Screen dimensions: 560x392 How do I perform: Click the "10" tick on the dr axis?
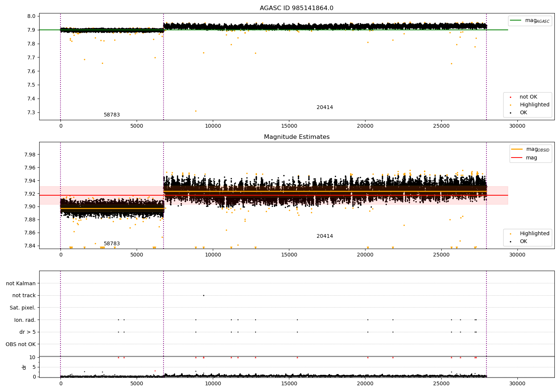coord(32,358)
